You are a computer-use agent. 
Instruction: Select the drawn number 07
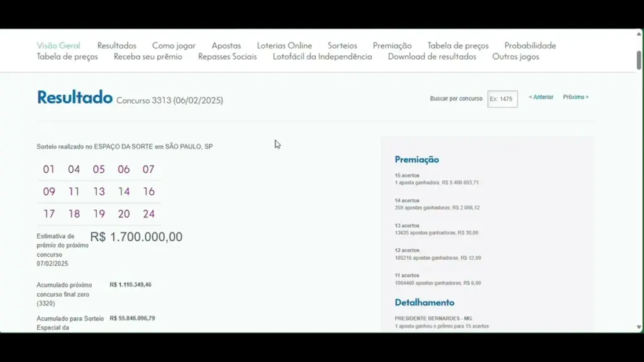(x=148, y=170)
